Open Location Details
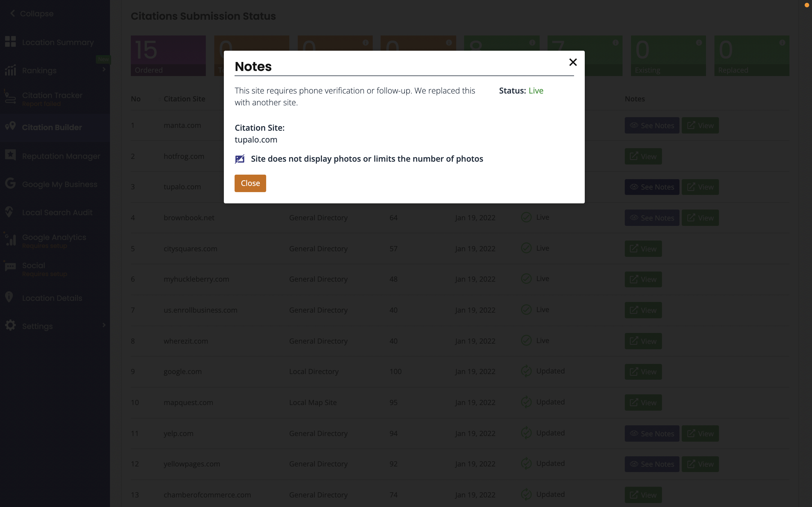The width and height of the screenshot is (812, 507). (52, 298)
